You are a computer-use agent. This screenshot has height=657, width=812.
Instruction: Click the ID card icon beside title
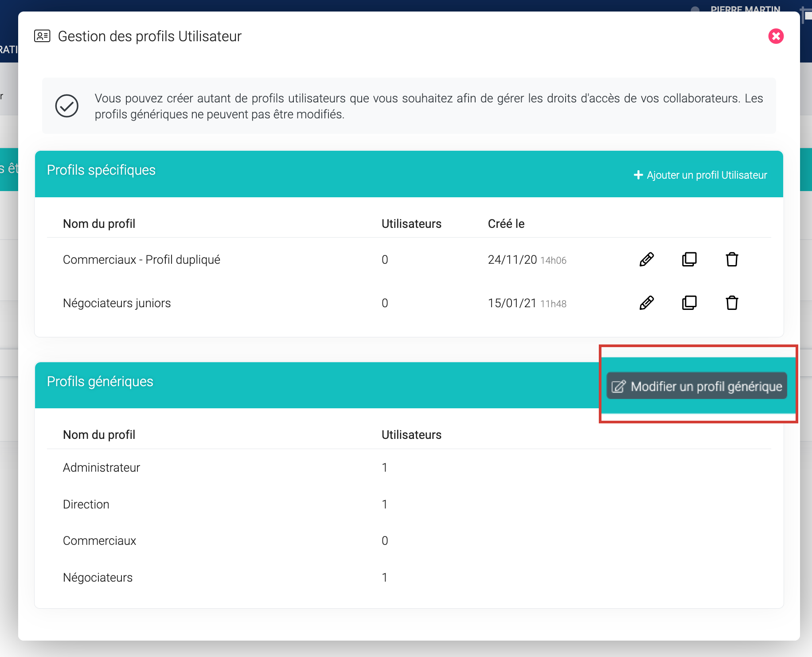[x=43, y=36]
